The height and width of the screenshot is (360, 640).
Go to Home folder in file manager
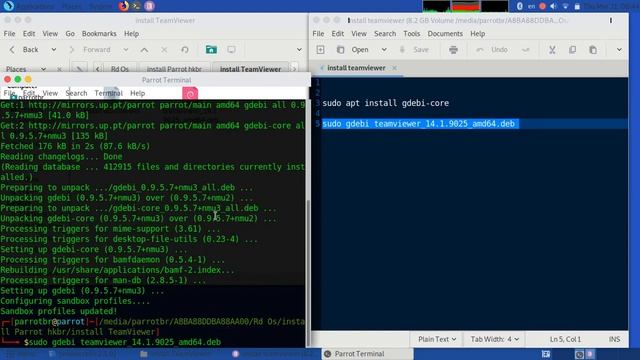[211, 49]
